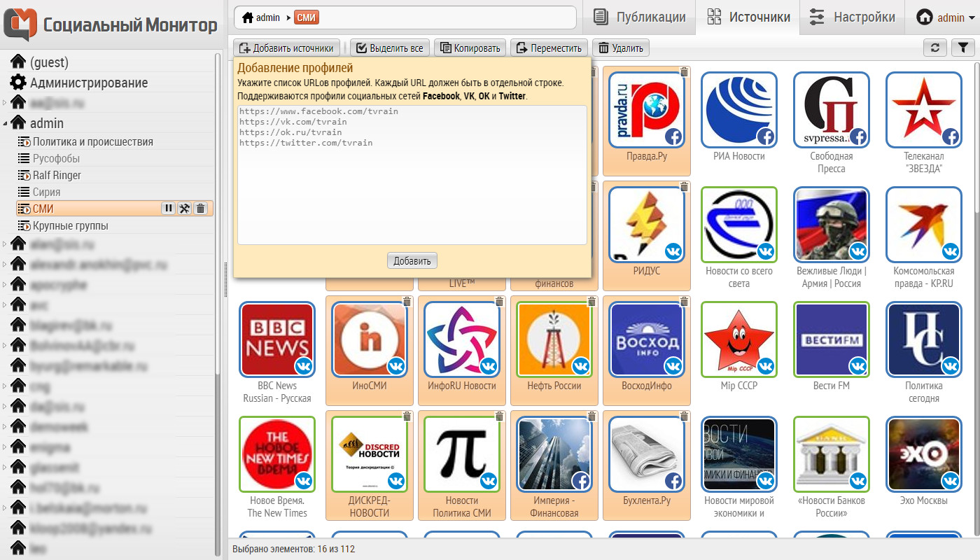Expand the alan@sis.ru tree node

(x=5, y=244)
